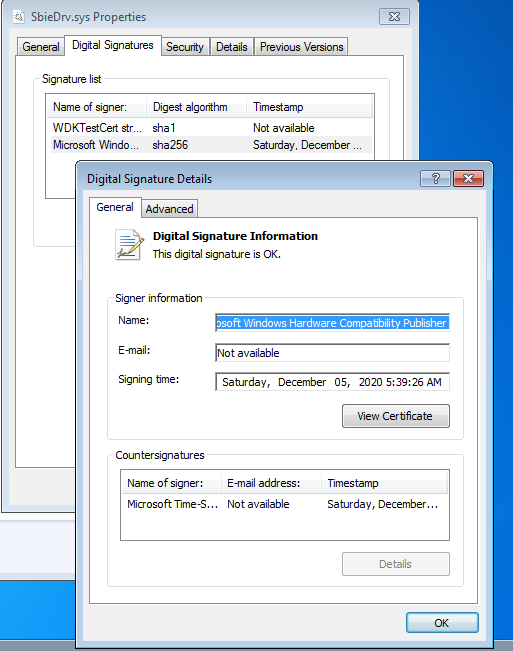The image size is (513, 651).
Task: Click the help question mark button
Action: (435, 179)
